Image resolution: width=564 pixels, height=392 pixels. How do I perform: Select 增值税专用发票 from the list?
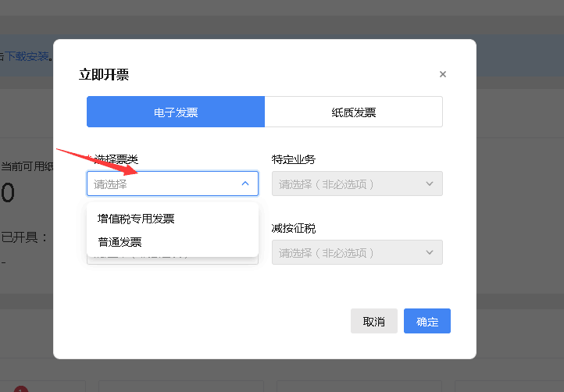point(136,219)
